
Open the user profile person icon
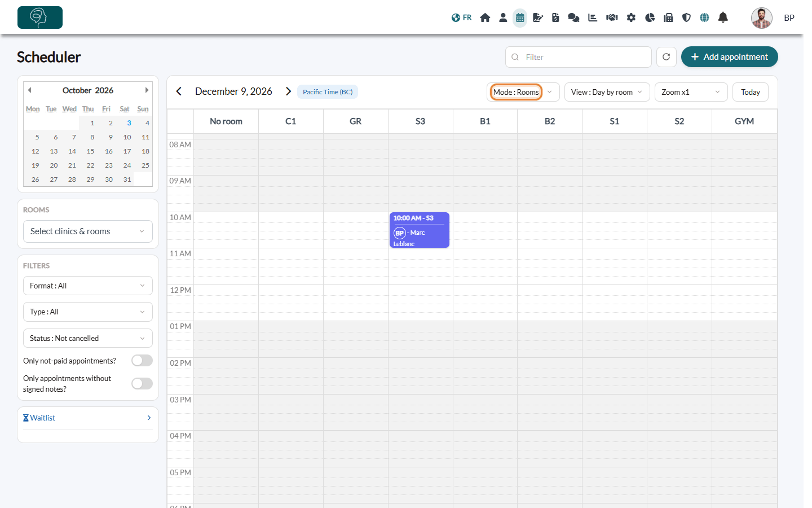click(x=503, y=17)
